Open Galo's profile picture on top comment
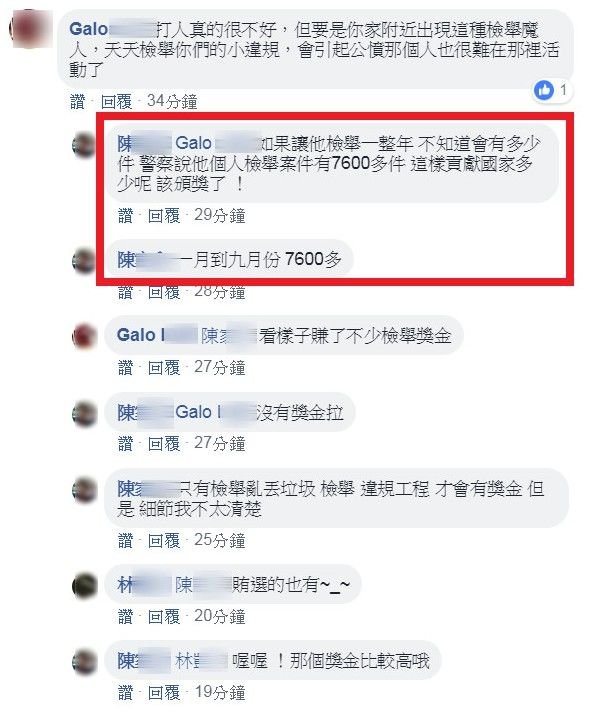The height and width of the screenshot is (716, 611). [x=29, y=28]
